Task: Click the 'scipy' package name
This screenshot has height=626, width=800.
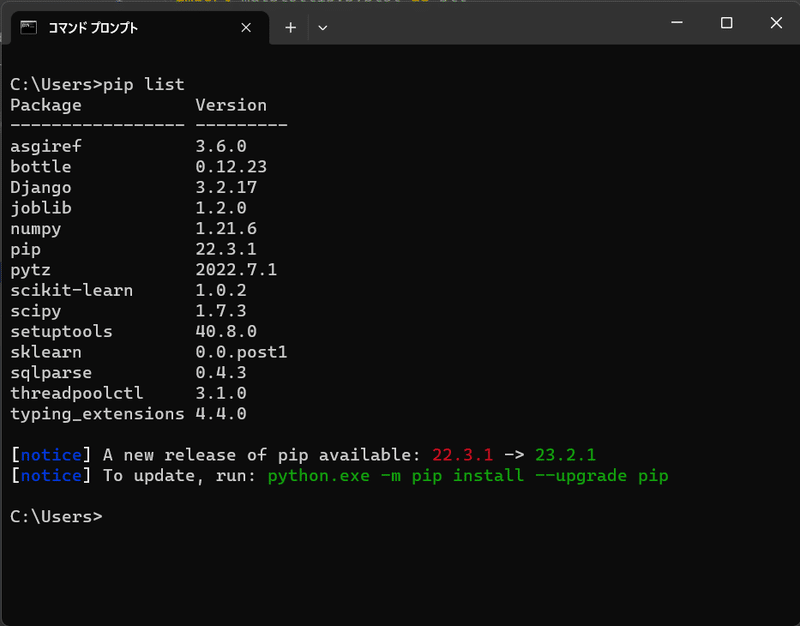Action: [x=36, y=311]
